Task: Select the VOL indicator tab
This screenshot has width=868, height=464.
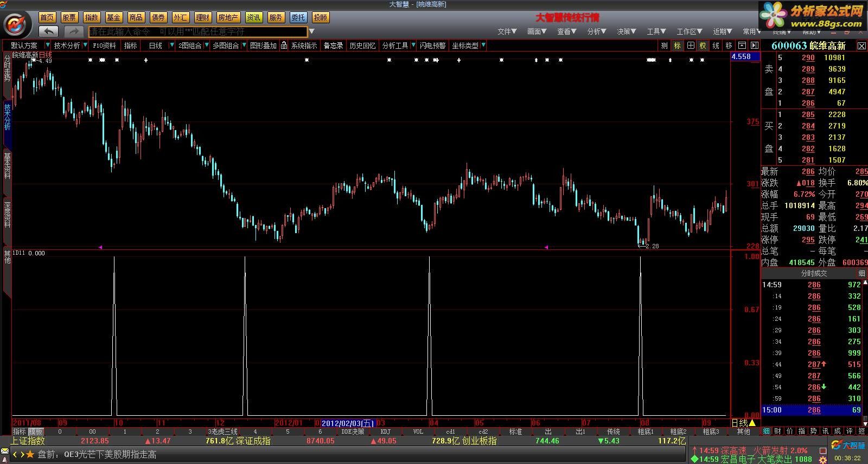Action: (418, 432)
